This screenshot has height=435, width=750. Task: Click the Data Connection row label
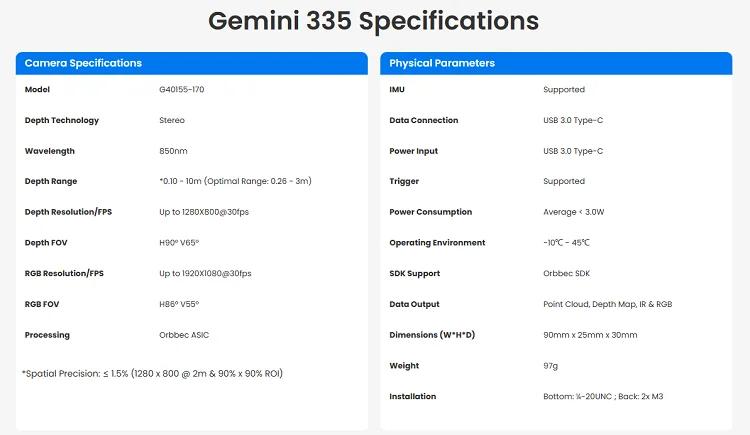pyautogui.click(x=424, y=120)
